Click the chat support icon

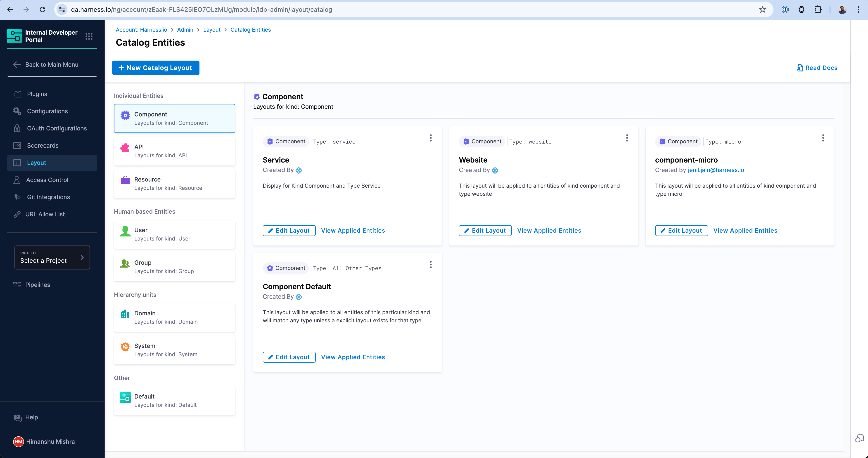(x=859, y=438)
